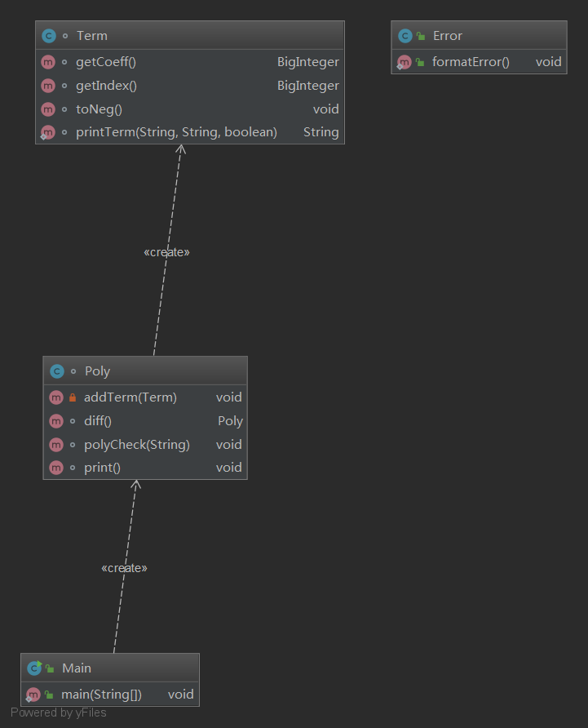Click the create label between Poly and Term
Image resolution: width=588 pixels, height=728 pixels.
coord(166,252)
